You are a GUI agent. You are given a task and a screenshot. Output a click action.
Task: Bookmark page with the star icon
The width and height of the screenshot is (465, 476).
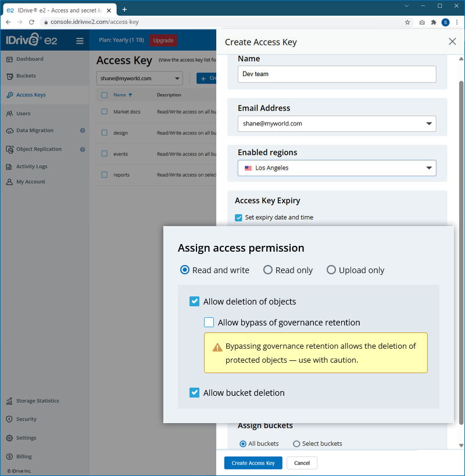407,22
